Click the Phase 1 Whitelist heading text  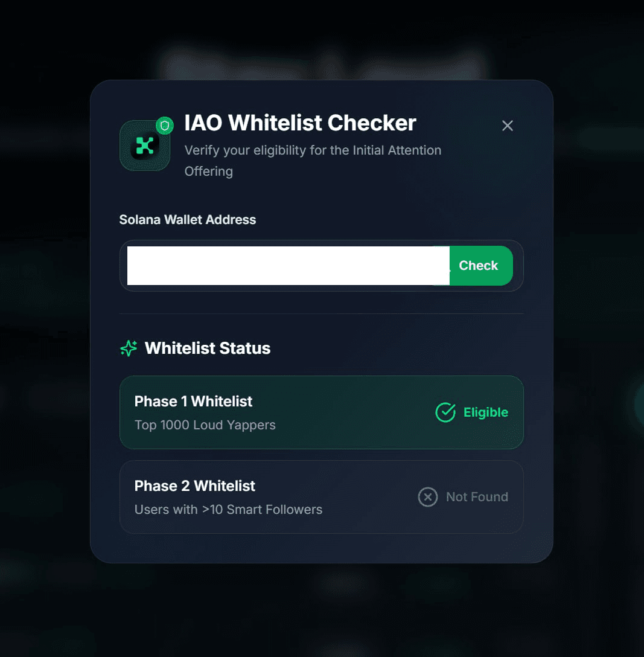tap(194, 402)
